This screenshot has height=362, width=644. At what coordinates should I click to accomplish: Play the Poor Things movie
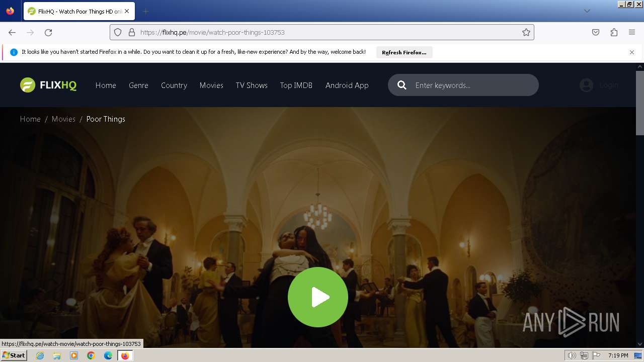point(318,297)
